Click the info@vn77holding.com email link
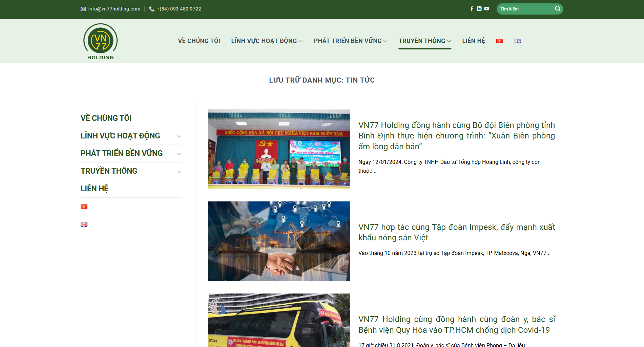Viewport: 644px width, 347px height. (x=114, y=9)
